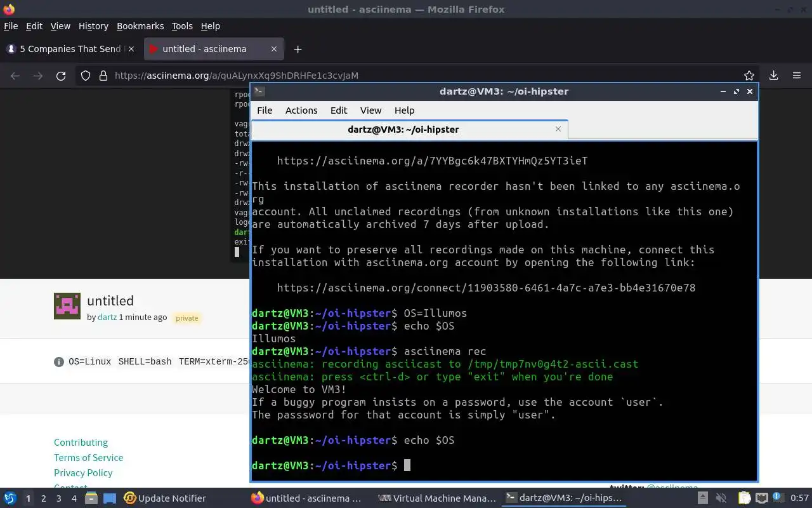Open file manager from taskbar
812x508 pixels.
pyautogui.click(x=91, y=498)
